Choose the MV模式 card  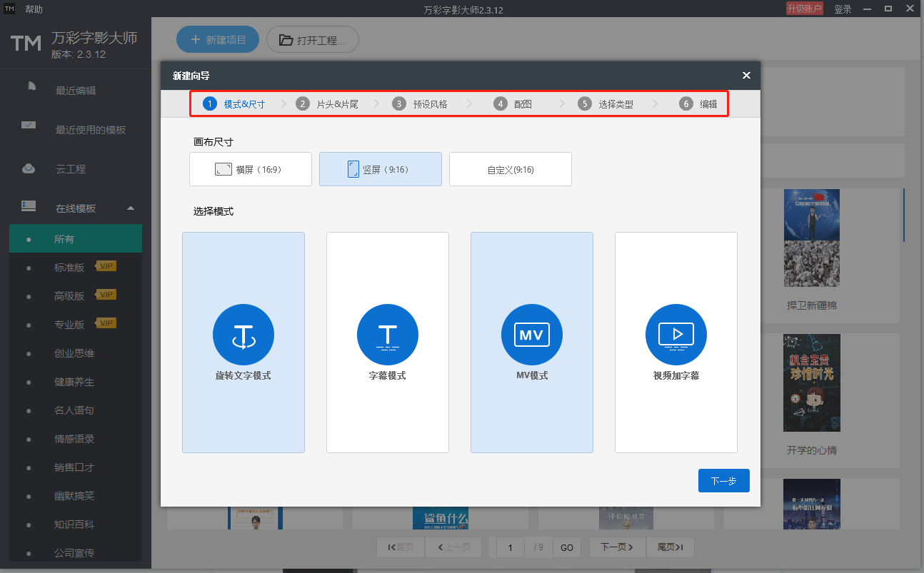(532, 343)
